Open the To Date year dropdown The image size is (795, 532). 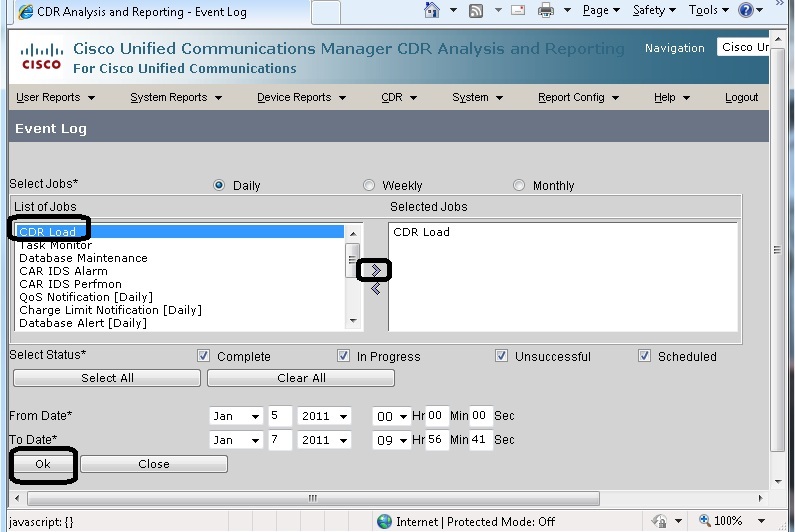(324, 440)
